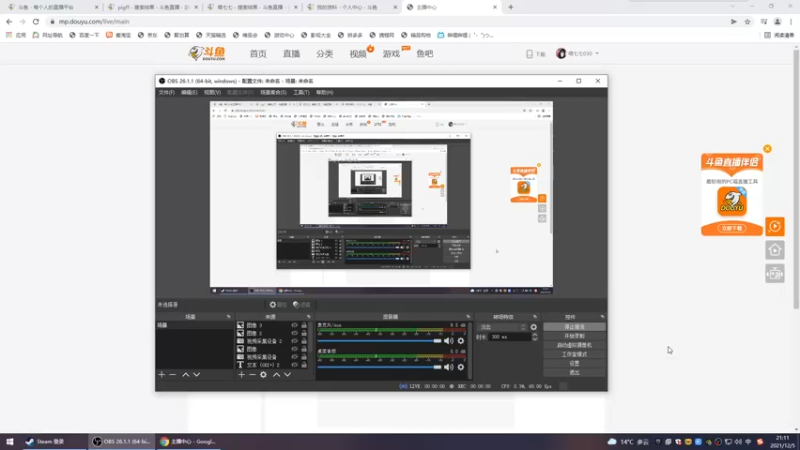Click the 停止推流 button
Image resolution: width=800 pixels, height=450 pixels.
(x=574, y=327)
